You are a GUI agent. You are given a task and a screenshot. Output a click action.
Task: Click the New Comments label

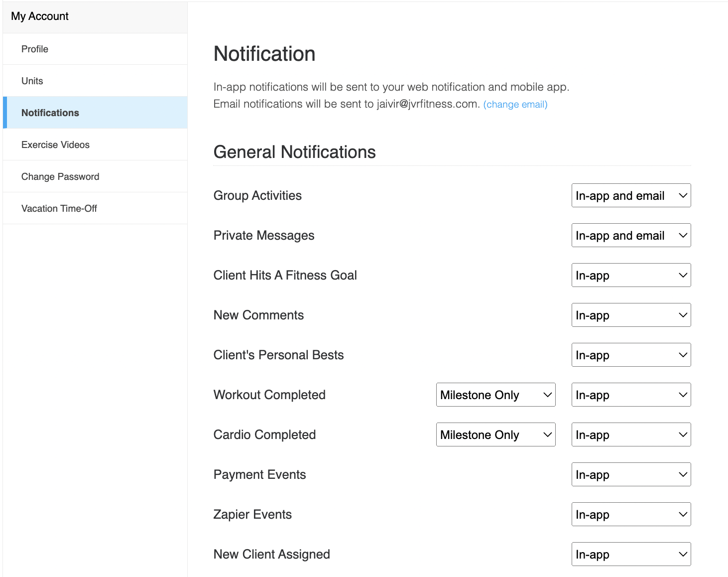click(258, 315)
